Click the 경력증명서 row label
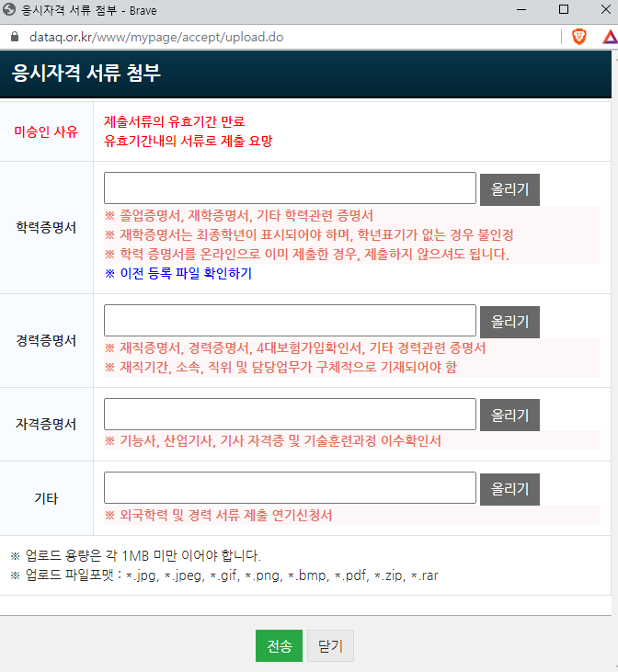The height and width of the screenshot is (672, 618). pyautogui.click(x=46, y=341)
